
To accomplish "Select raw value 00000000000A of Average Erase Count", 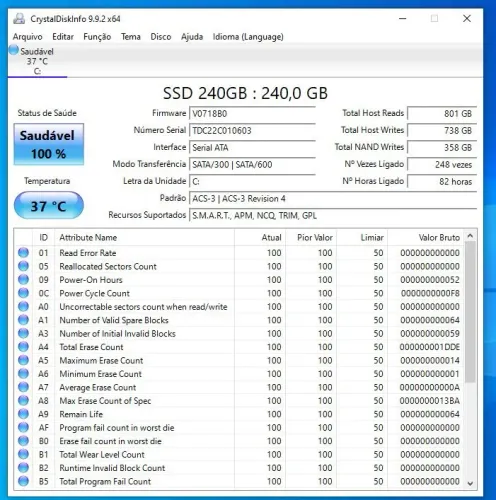I will point(430,387).
